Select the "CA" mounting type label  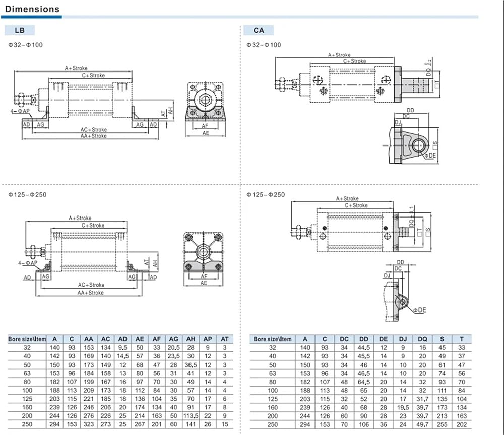(x=259, y=30)
